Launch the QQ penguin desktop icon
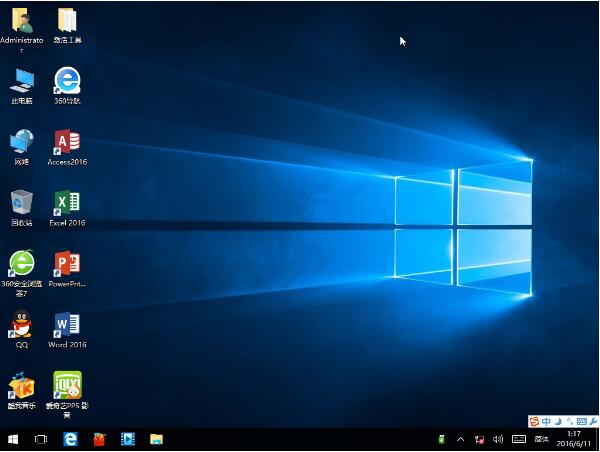600x452 pixels. [x=21, y=325]
